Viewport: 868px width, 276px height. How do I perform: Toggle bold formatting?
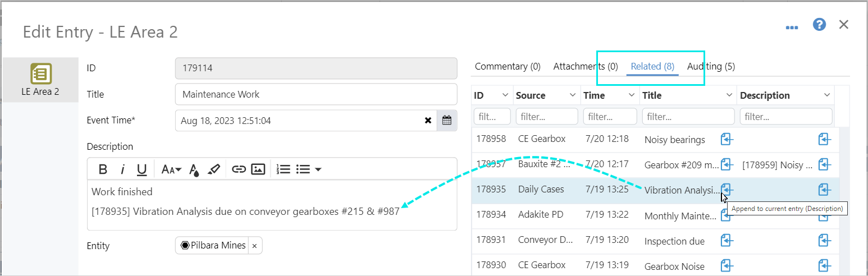[103, 169]
